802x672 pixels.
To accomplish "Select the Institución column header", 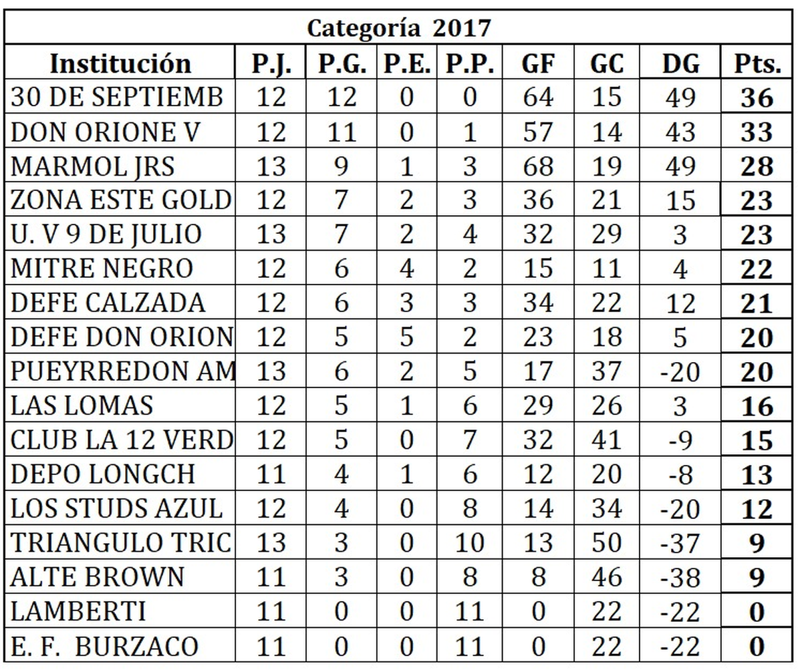I will click(x=121, y=63).
